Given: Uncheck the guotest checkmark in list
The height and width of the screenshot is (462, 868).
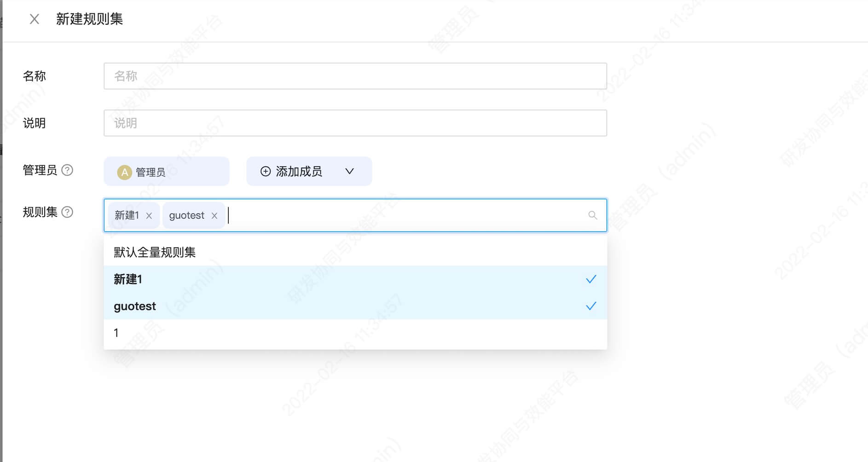Looking at the screenshot, I should 591,306.
